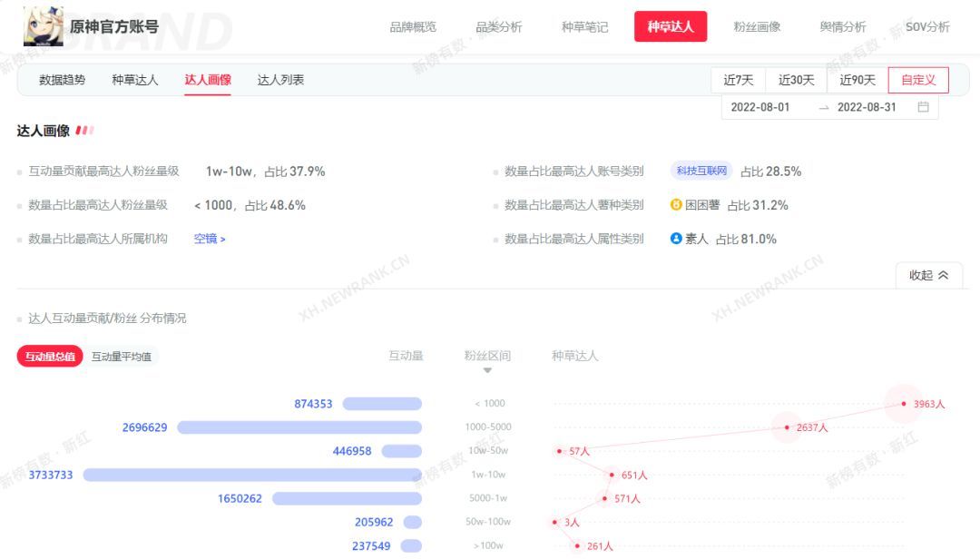Click the 3963人 data point
980x559 pixels.
click(x=904, y=404)
